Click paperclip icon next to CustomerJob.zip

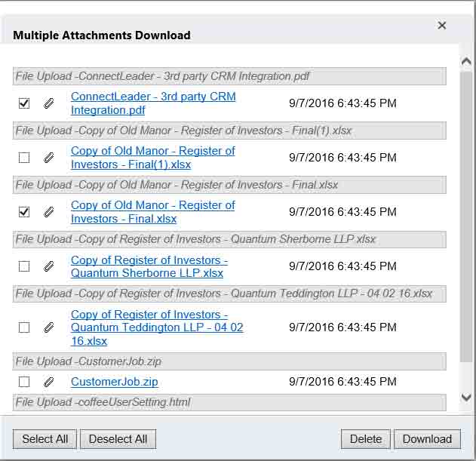click(x=49, y=382)
